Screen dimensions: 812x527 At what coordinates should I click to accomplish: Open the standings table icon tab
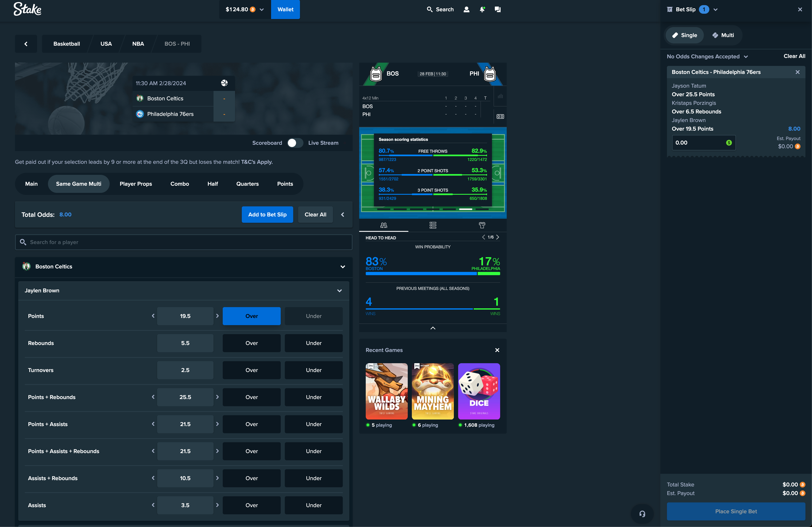pyautogui.click(x=433, y=225)
